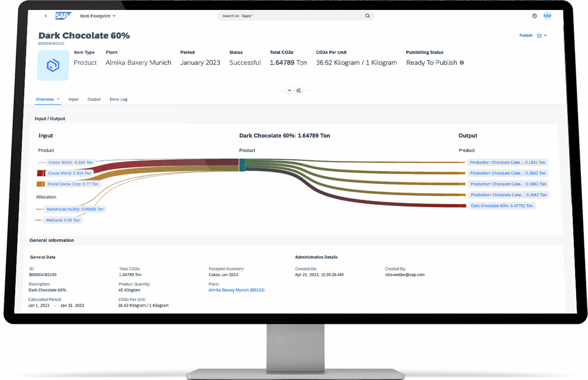
Task: Expand the Overview tab dropdown chevron
Action: [58, 99]
